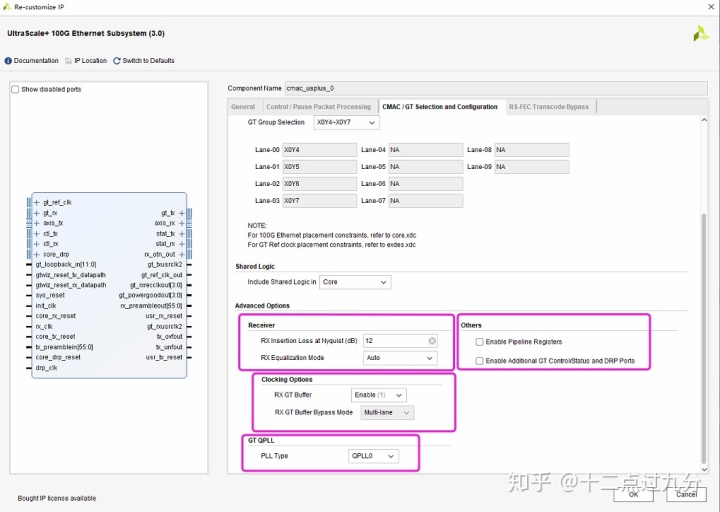Open the Documentation info icon
720x512 pixels.
tap(8, 61)
